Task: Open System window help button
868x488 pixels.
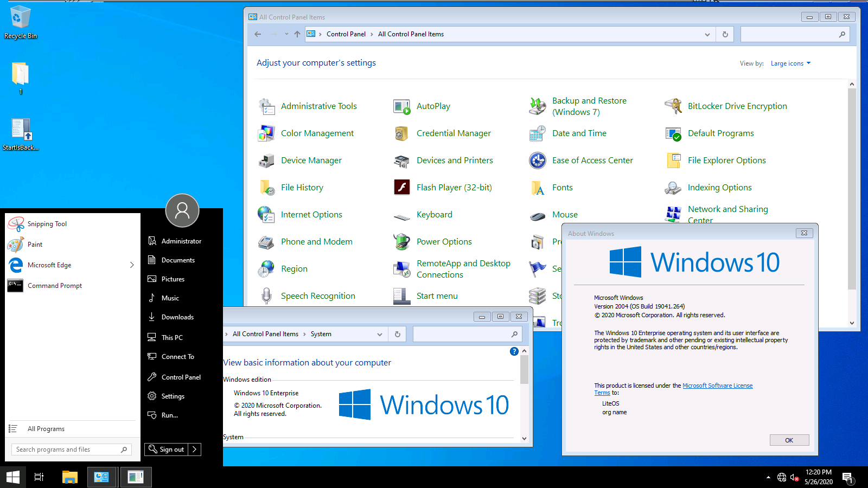Action: pyautogui.click(x=514, y=351)
